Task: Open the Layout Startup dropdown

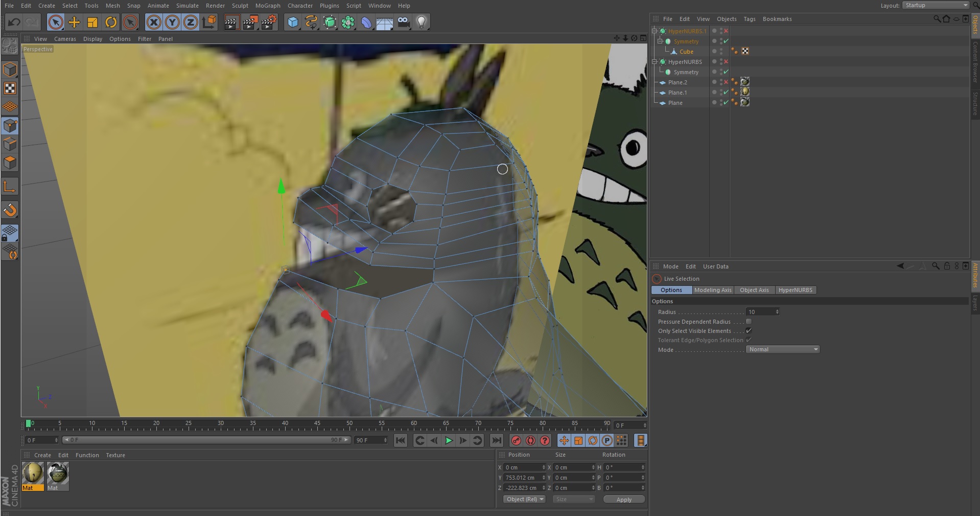Action: (x=936, y=5)
